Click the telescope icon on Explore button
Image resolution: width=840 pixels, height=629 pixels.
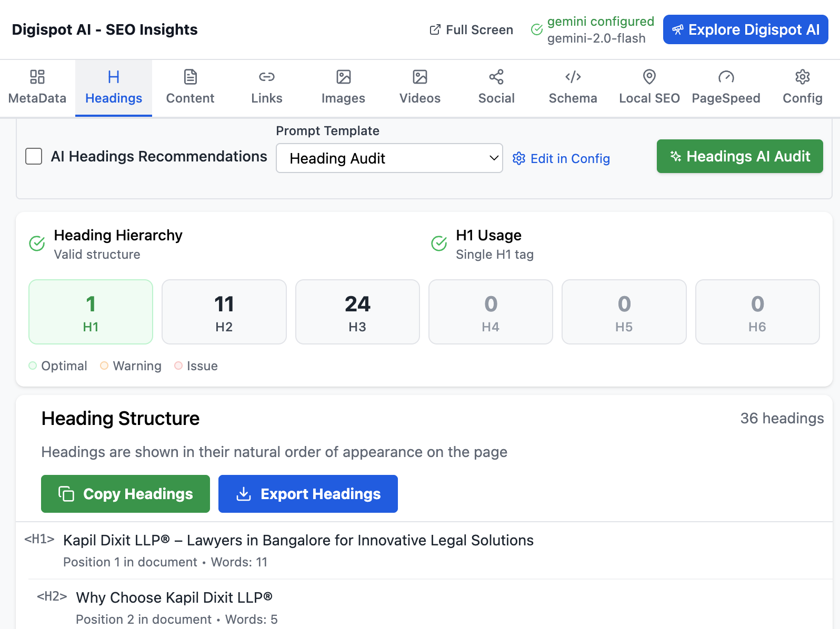tap(678, 30)
